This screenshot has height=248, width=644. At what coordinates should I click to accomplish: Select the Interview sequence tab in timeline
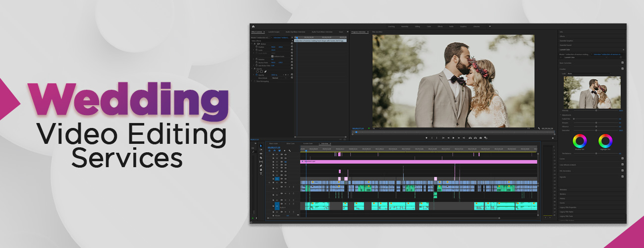[324, 144]
